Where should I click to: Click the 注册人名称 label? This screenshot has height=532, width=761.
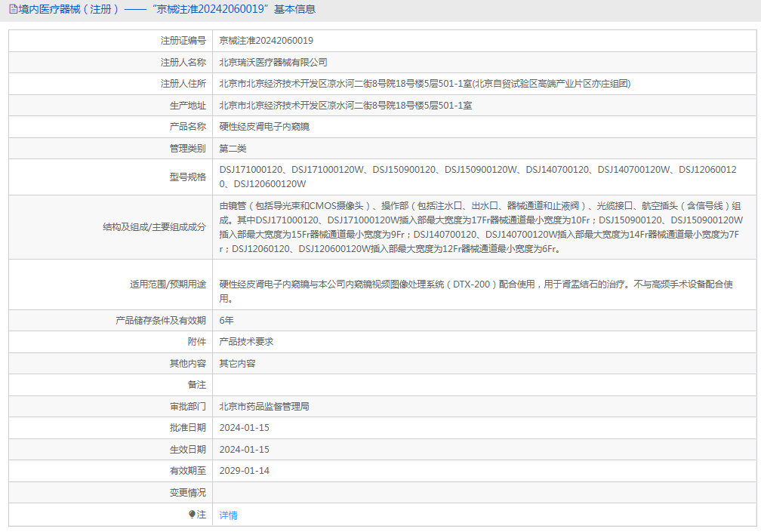[x=183, y=62]
